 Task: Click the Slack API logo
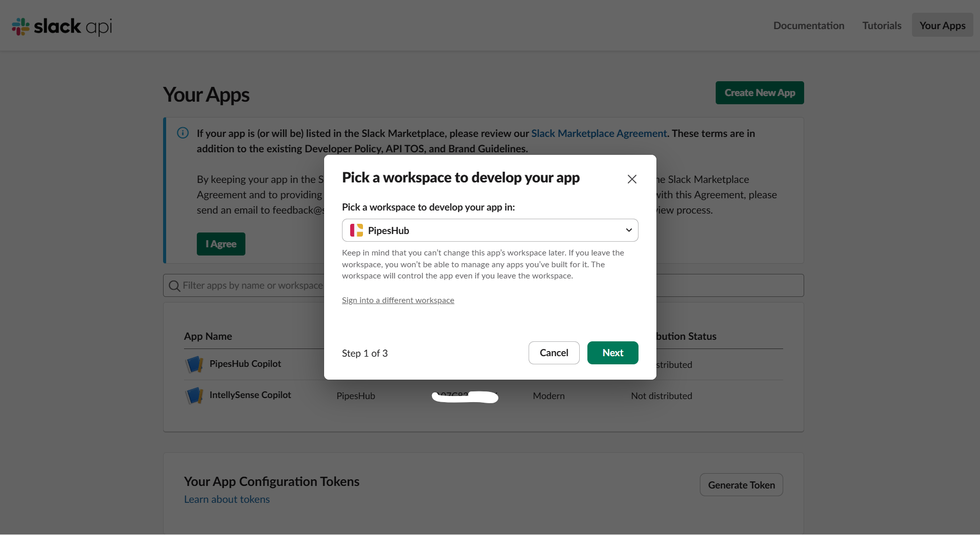61,26
